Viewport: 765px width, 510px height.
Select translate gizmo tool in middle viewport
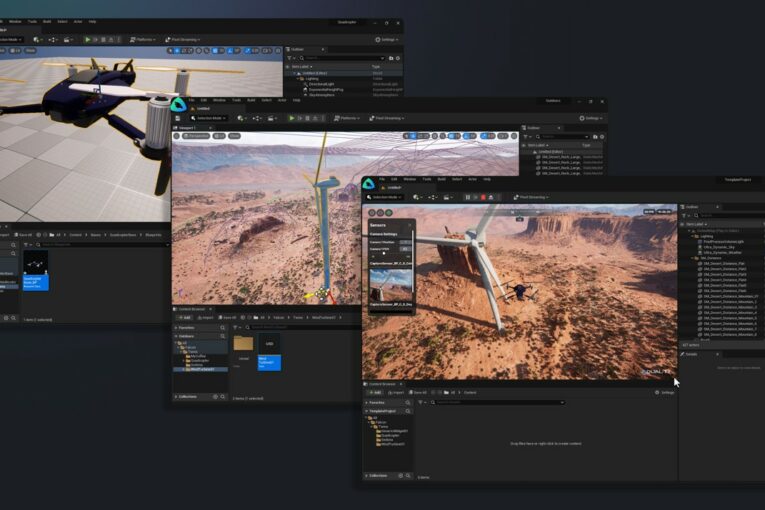(x=413, y=136)
